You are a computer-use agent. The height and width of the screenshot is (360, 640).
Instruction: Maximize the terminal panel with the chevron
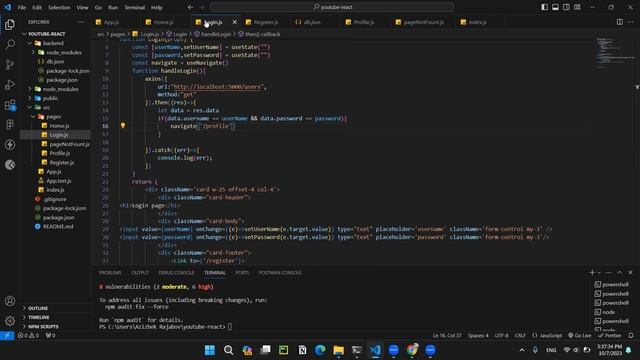click(x=620, y=272)
